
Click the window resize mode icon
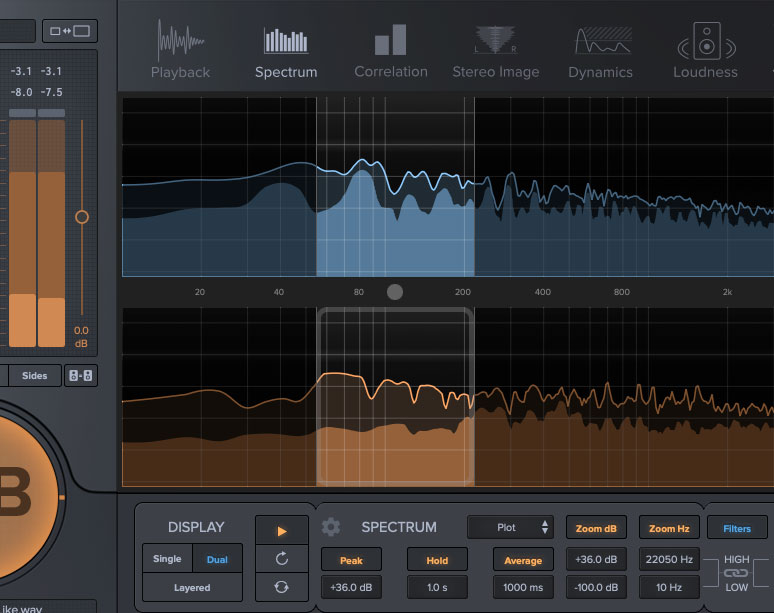[x=70, y=31]
